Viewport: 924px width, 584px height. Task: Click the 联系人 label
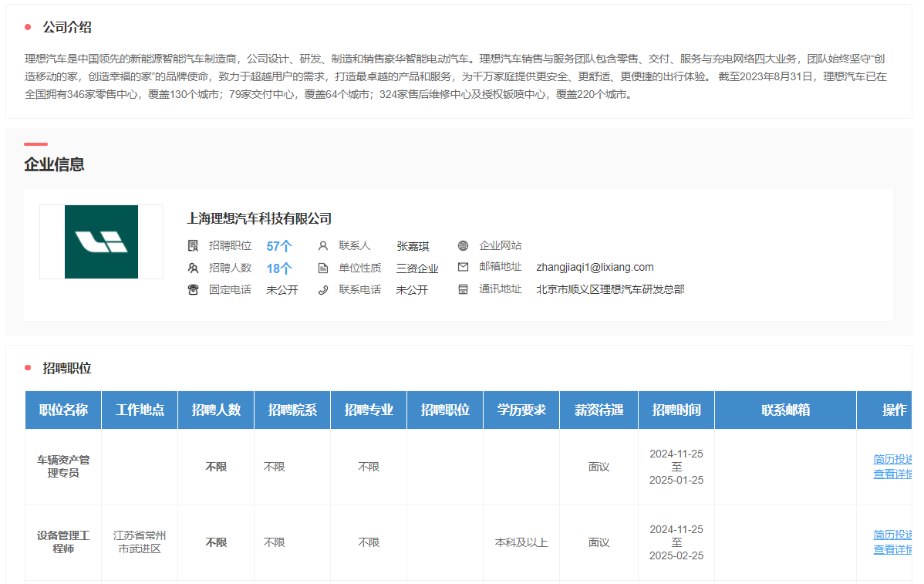[355, 246]
